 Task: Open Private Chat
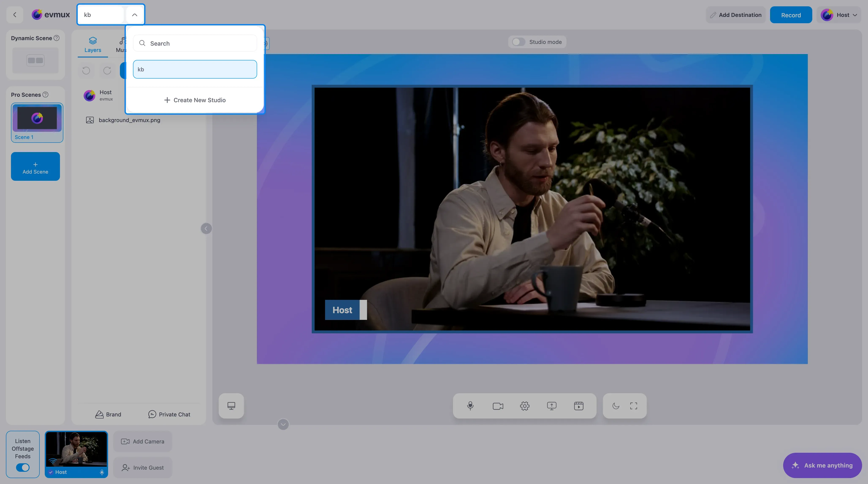tap(169, 415)
